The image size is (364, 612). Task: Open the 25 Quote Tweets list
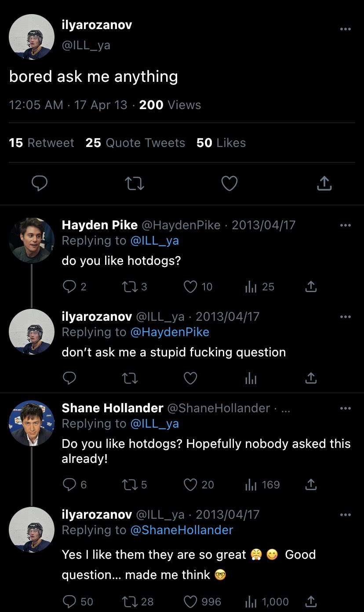135,143
